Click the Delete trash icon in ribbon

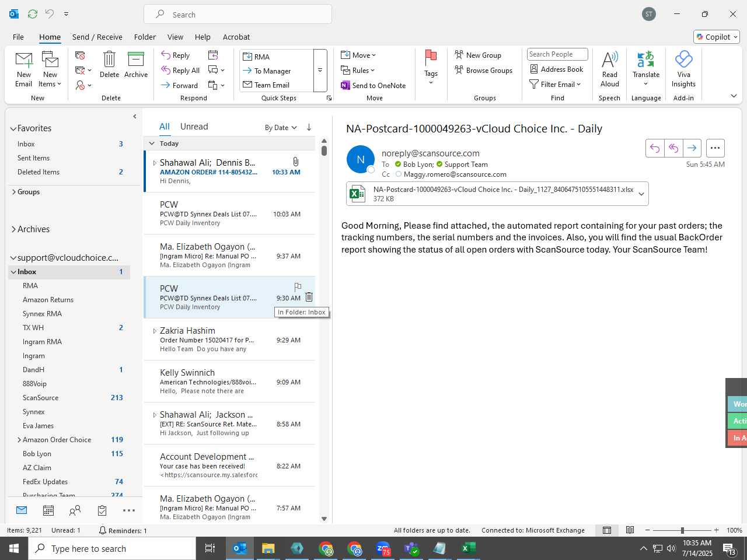point(109,60)
